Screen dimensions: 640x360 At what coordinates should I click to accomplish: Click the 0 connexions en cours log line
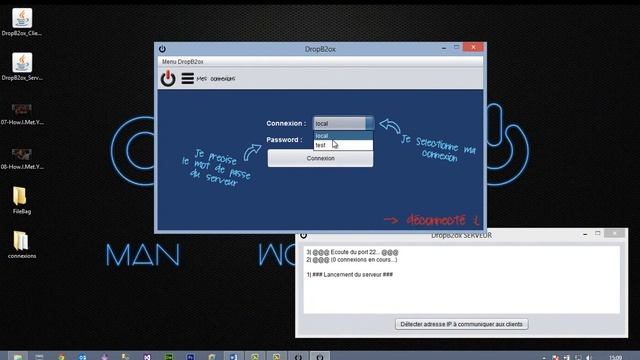coord(352,260)
